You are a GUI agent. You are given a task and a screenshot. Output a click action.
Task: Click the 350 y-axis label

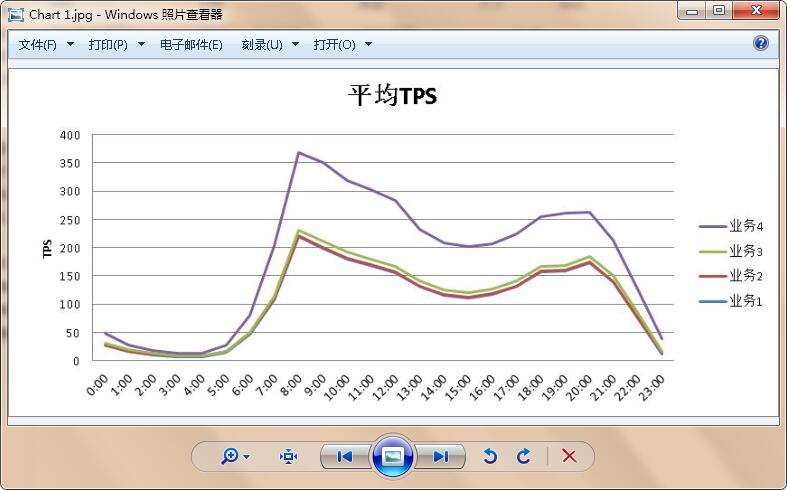70,163
